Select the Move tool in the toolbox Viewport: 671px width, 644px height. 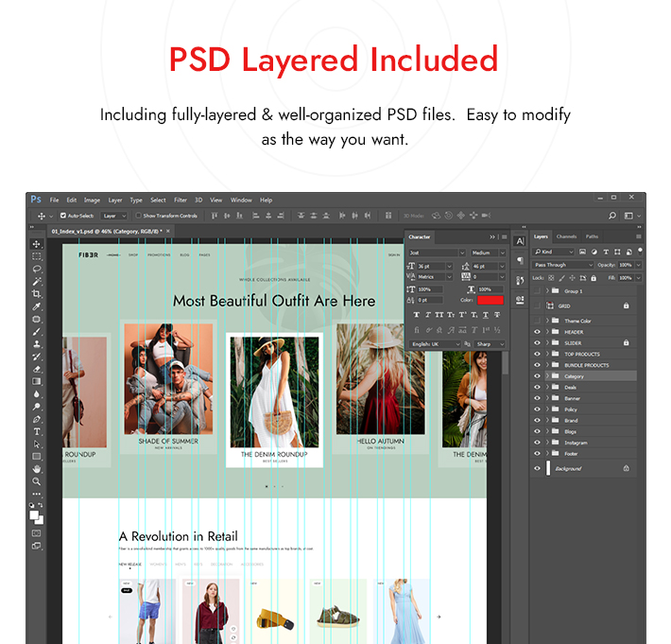click(37, 244)
